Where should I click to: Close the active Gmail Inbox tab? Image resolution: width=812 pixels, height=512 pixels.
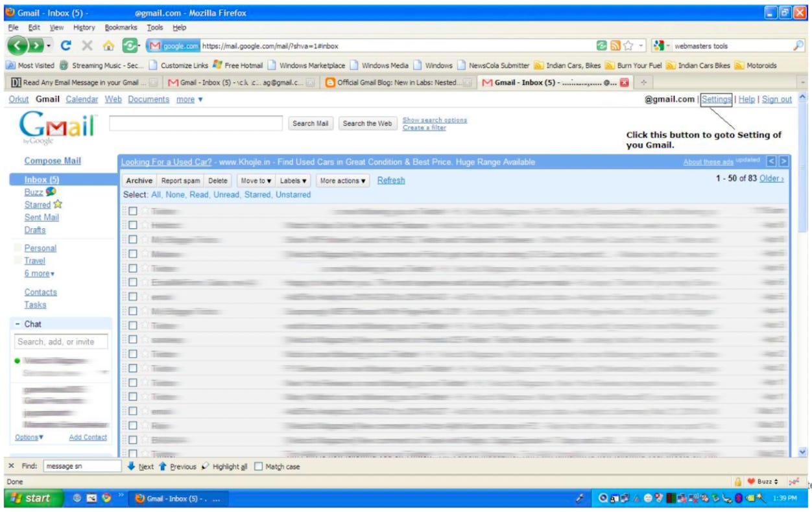coord(625,83)
